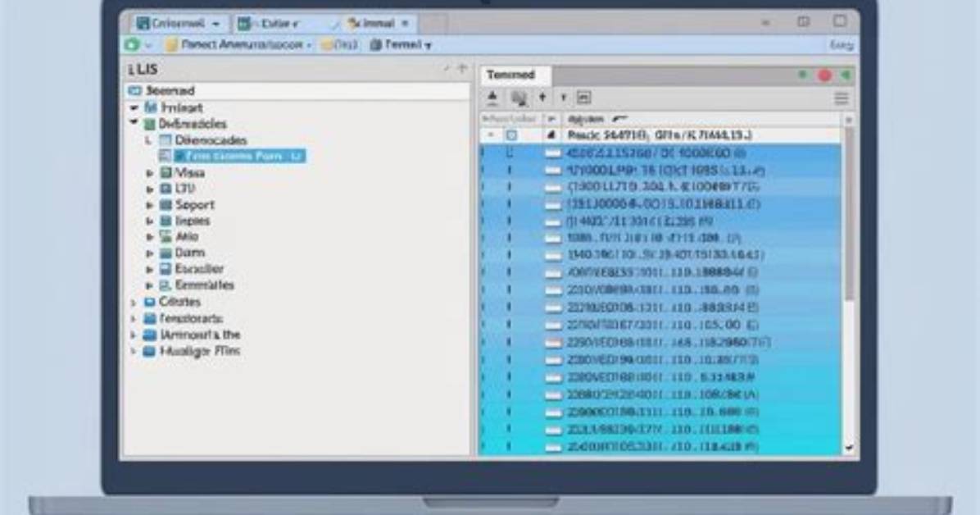This screenshot has width=980, height=515.
Task: Expand the Seport tree node arrow
Action: (x=150, y=205)
